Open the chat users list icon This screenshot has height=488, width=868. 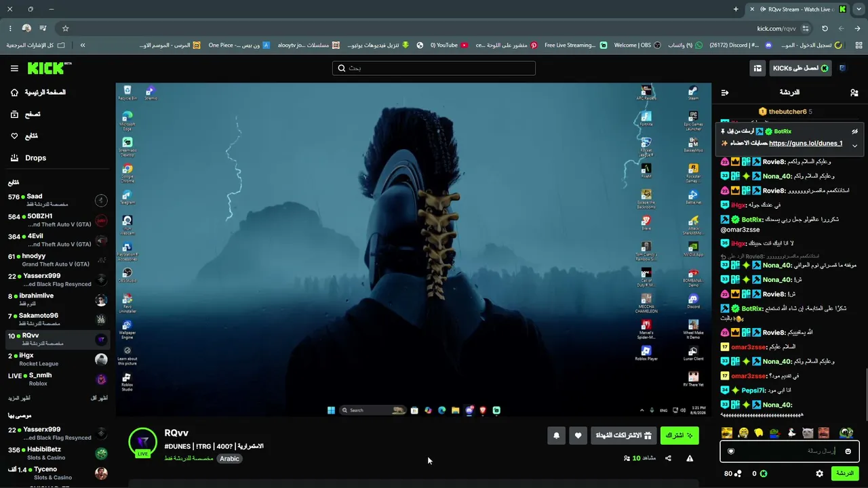coord(854,92)
